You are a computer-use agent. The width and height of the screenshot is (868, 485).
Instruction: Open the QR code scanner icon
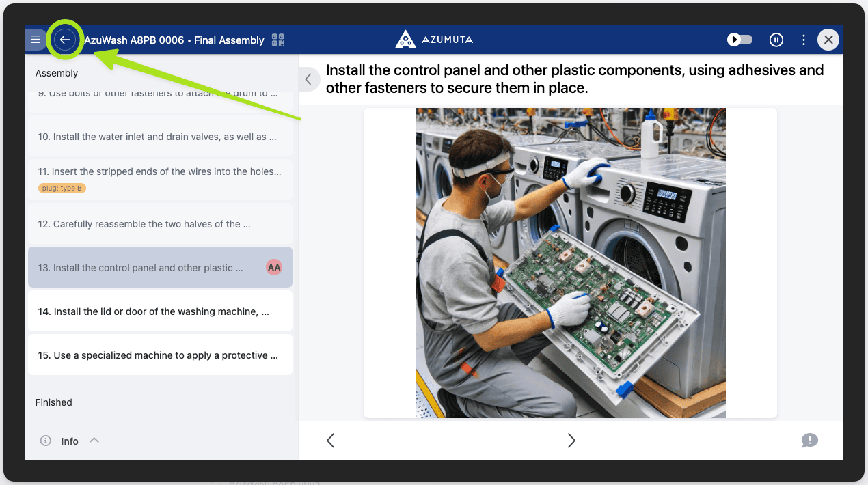click(278, 40)
